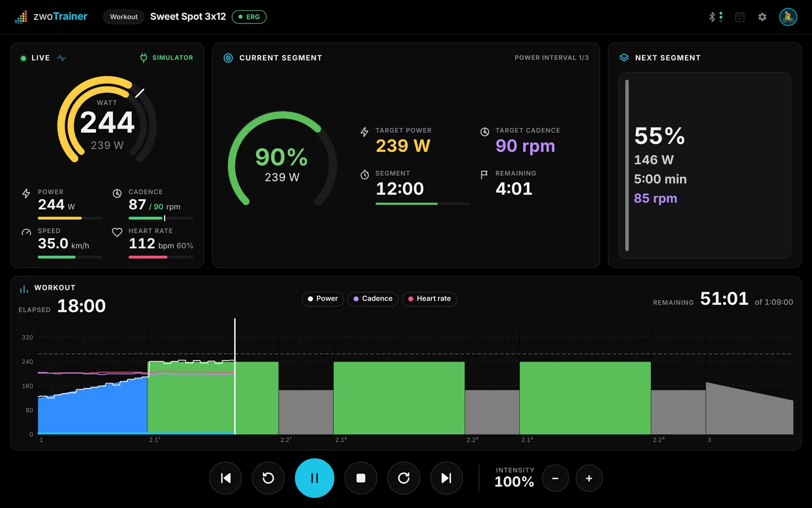Click the Workout breadcrumb button

pyautogui.click(x=124, y=17)
